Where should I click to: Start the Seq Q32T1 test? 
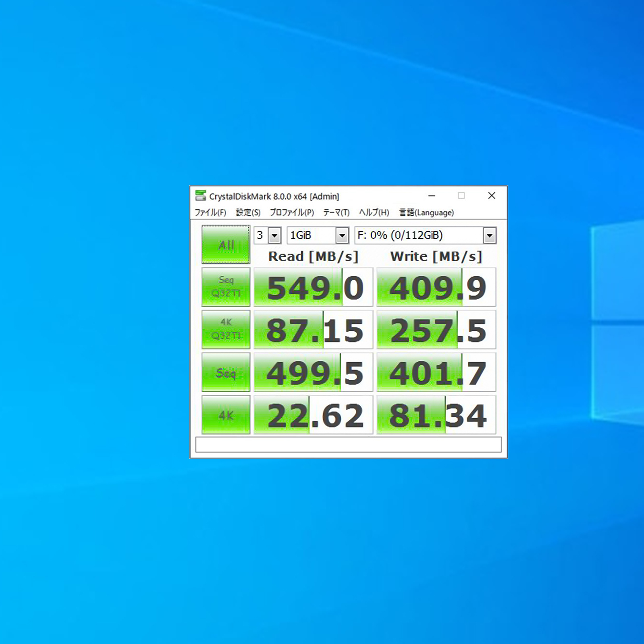(226, 287)
